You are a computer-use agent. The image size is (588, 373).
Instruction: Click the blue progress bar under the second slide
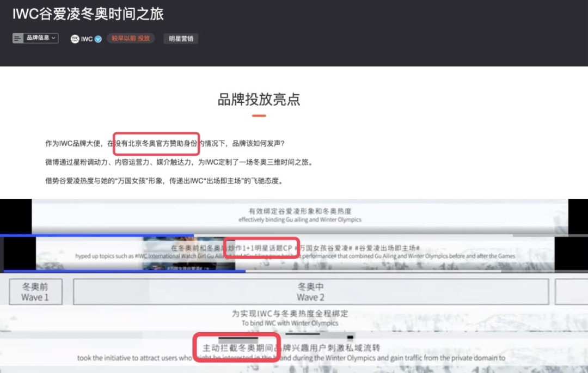coord(125,271)
